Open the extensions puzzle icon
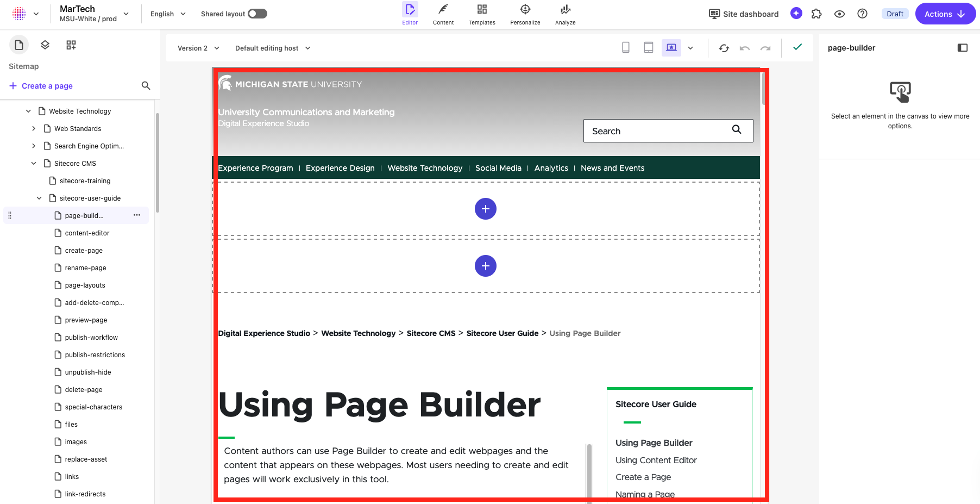Image resolution: width=980 pixels, height=504 pixels. [x=816, y=14]
